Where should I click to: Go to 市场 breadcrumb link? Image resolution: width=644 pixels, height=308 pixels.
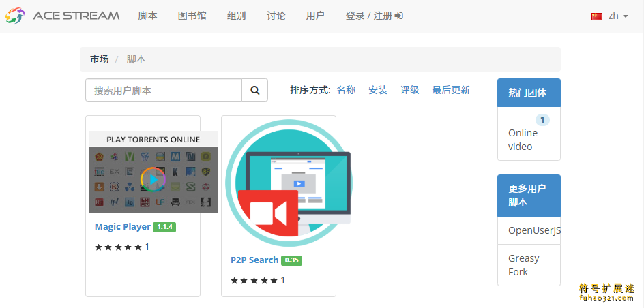[x=100, y=59]
